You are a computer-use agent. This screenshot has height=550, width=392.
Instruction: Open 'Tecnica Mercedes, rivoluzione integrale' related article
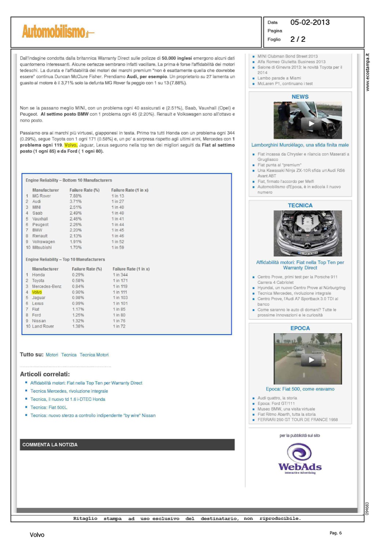click(x=69, y=391)
